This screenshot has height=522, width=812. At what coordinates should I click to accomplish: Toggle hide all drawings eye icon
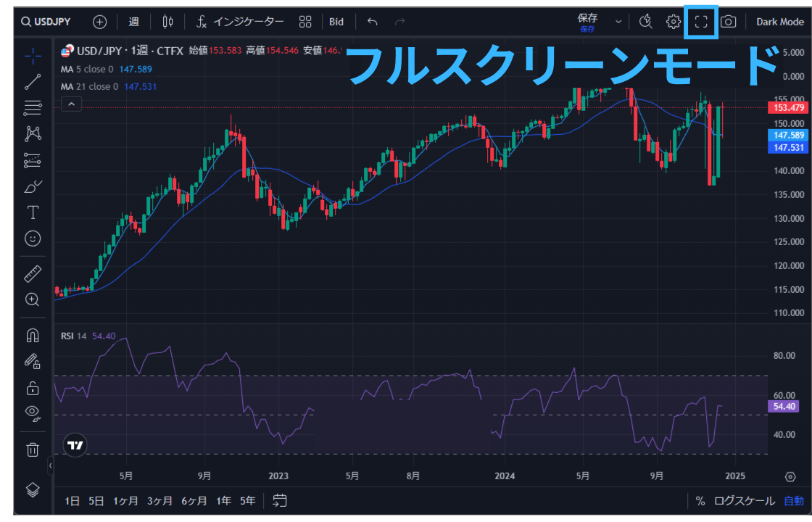point(33,413)
